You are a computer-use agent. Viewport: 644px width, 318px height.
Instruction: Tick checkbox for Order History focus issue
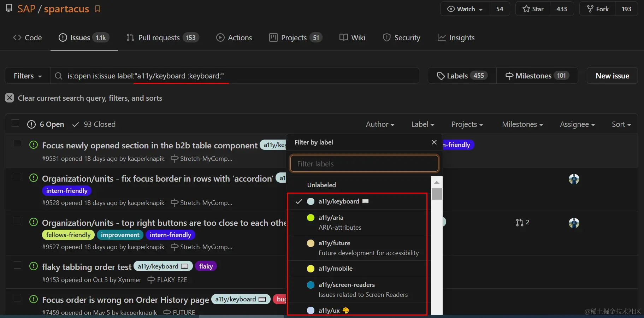tap(17, 298)
